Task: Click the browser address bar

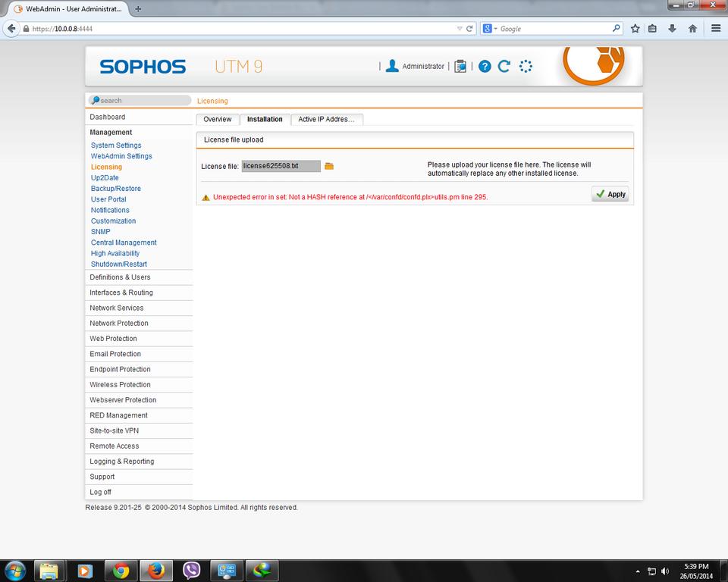Action: (241, 29)
